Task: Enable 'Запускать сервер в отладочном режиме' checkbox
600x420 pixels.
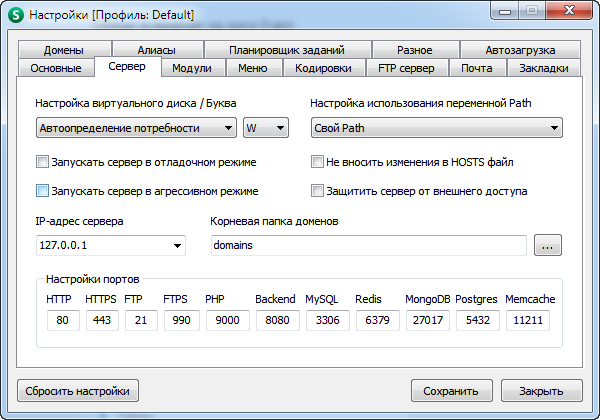Action: pyautogui.click(x=42, y=161)
